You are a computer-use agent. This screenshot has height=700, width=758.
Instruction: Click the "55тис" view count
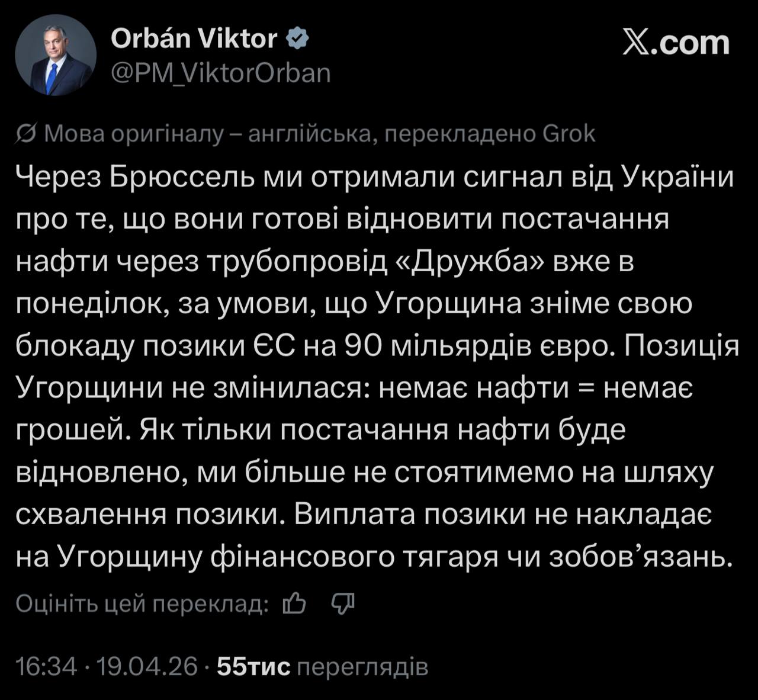[x=253, y=667]
